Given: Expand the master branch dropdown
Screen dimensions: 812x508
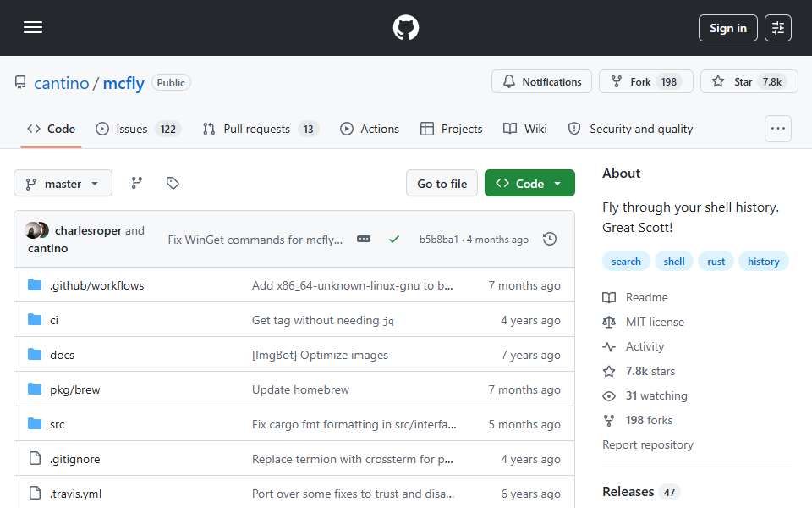Looking at the screenshot, I should click(63, 184).
